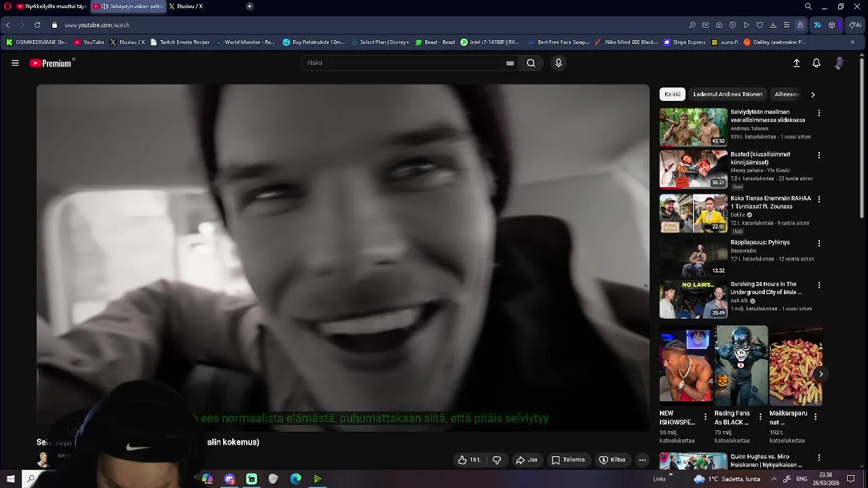Submit search with magnifier button
The height and width of the screenshot is (488, 868).
531,63
